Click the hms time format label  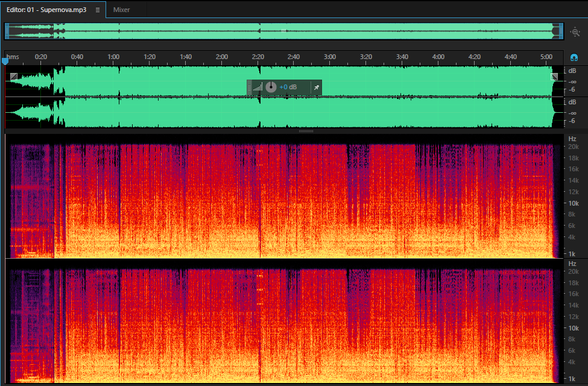coord(13,57)
